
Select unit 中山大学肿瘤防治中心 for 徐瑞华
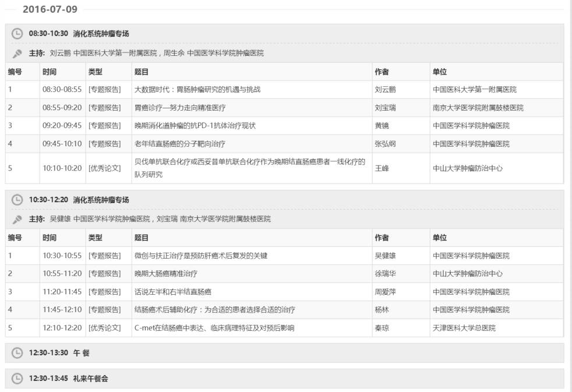pos(468,274)
